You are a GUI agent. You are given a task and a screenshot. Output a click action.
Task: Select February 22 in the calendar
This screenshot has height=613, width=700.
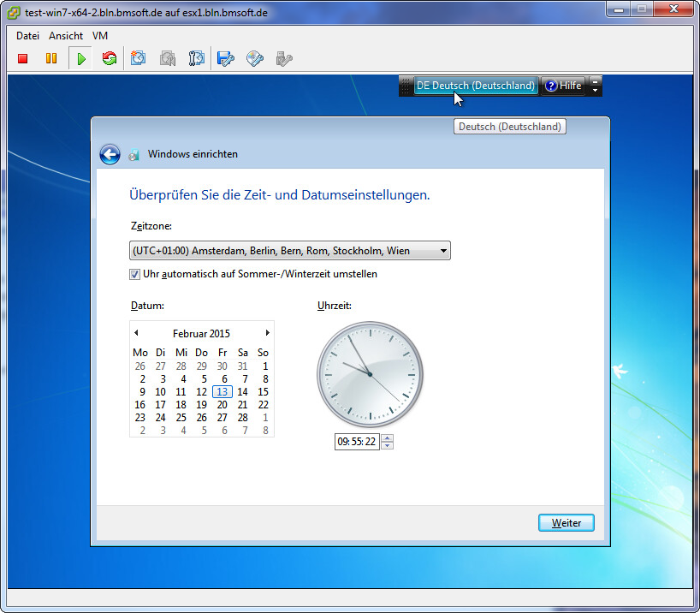tap(264, 405)
